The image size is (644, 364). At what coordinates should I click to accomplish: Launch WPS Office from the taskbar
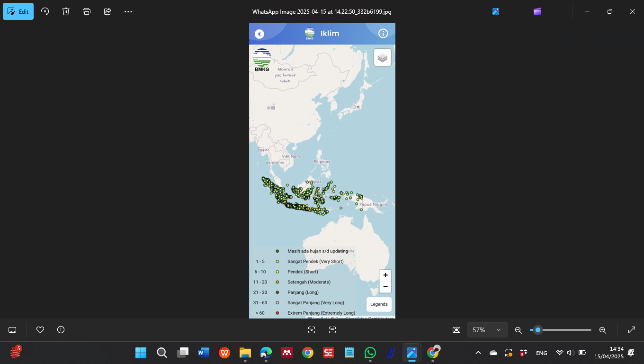tap(224, 353)
